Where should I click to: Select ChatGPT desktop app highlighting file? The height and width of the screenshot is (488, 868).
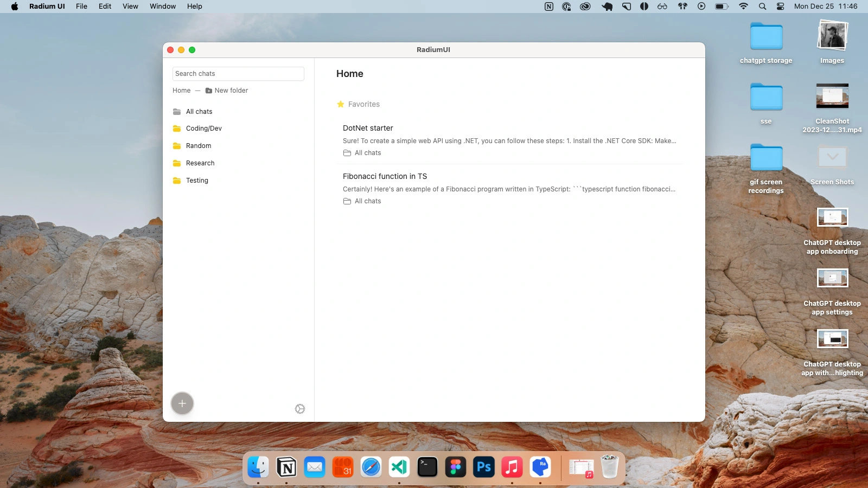832,352
